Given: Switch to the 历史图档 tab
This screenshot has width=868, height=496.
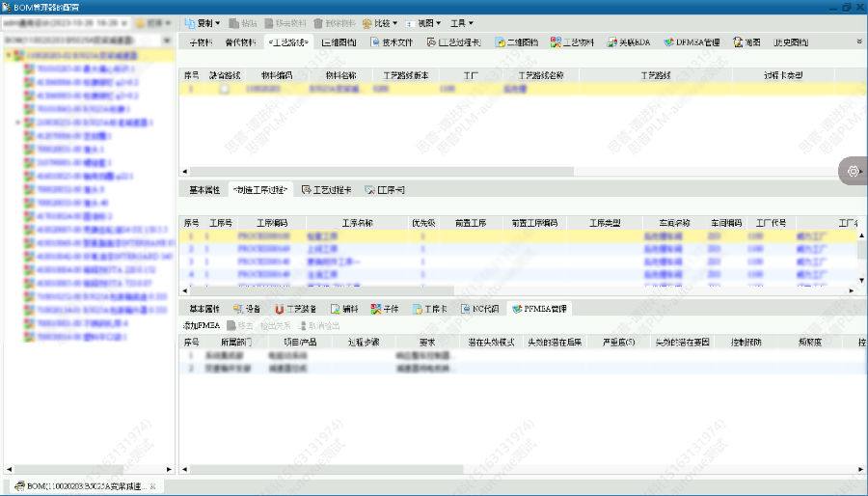Looking at the screenshot, I should point(791,42).
